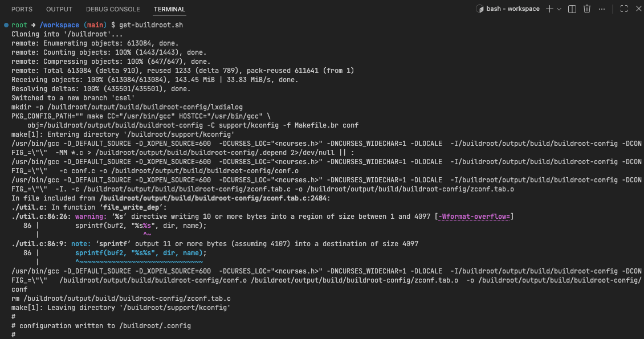Open the new terminal launch profile dropdown
This screenshot has height=339, width=644.
(x=559, y=9)
